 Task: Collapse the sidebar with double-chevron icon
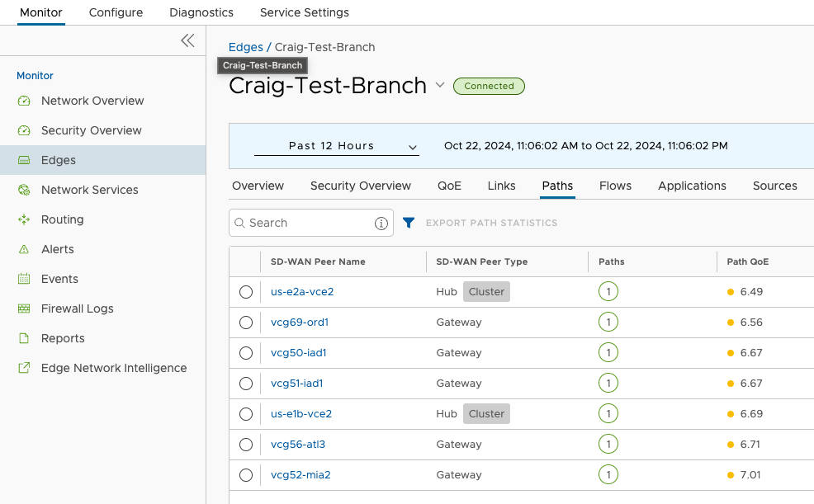point(187,40)
